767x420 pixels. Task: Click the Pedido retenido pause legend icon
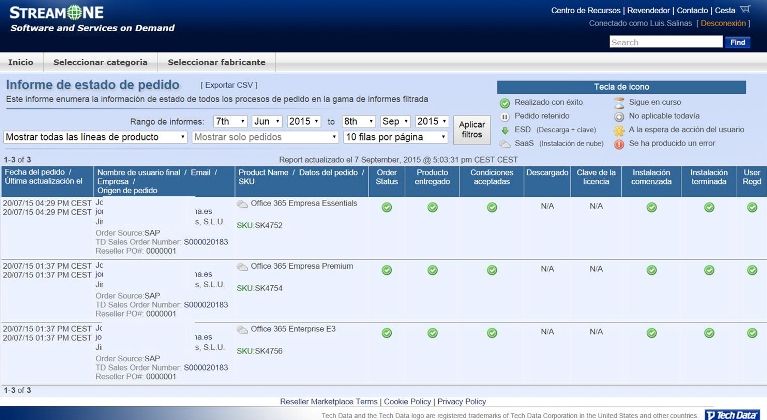point(505,117)
